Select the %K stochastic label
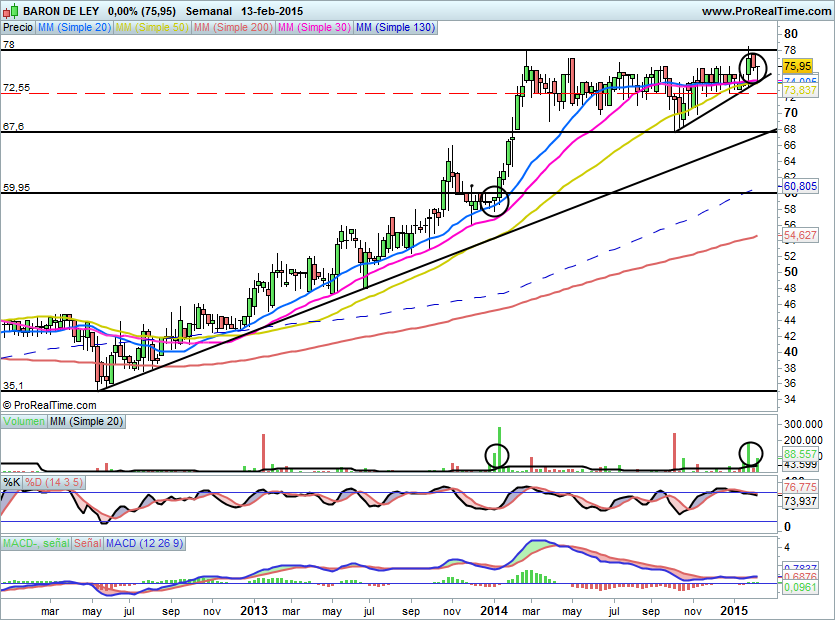This screenshot has height=620, width=835. [12, 483]
